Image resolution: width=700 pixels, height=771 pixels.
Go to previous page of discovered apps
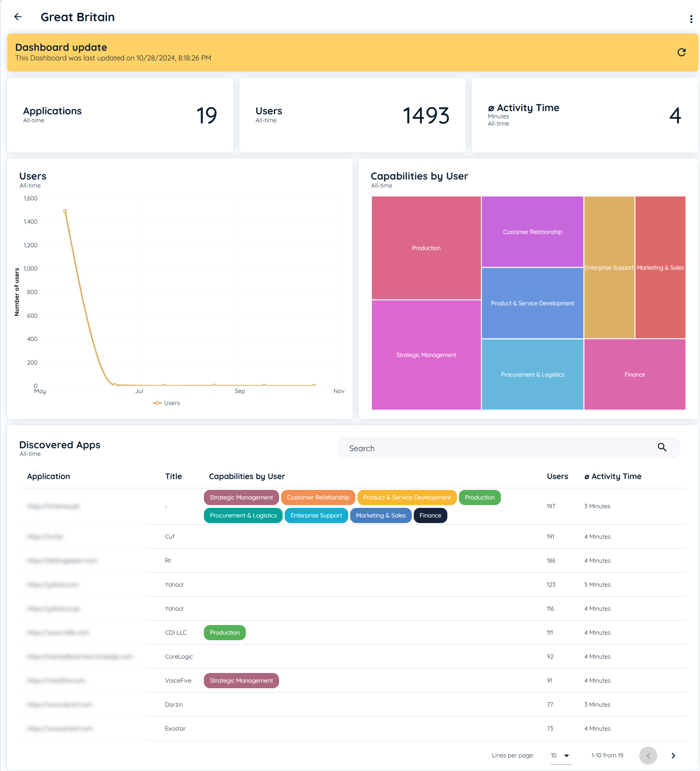click(648, 755)
